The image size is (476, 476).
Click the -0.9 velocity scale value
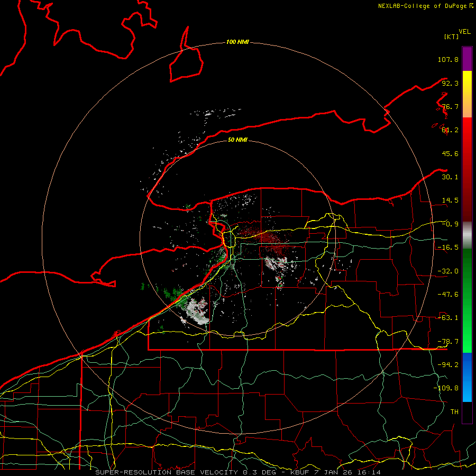(450, 224)
